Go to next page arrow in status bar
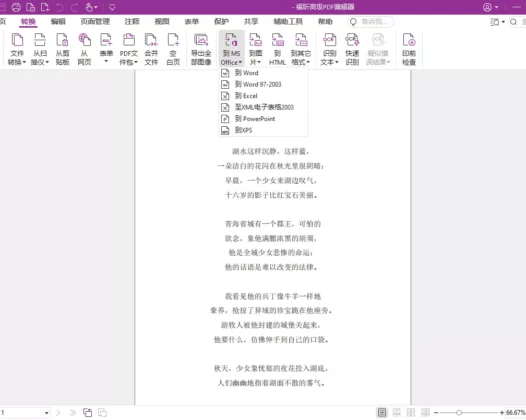 pos(58,413)
